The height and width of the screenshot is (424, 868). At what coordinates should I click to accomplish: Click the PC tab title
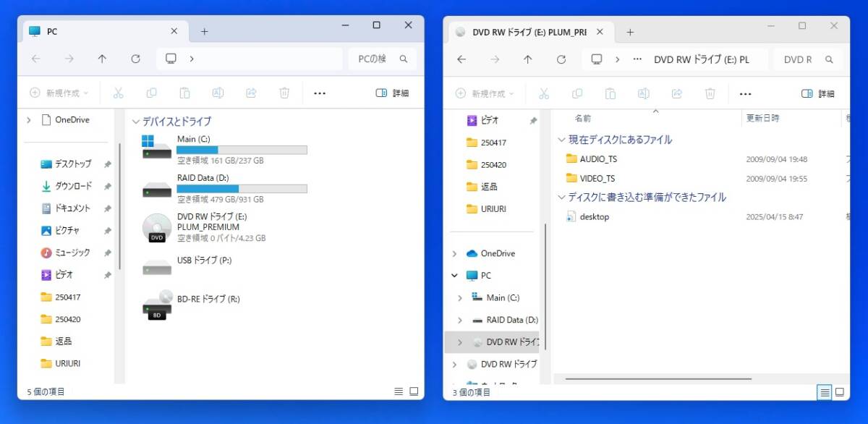tap(52, 31)
